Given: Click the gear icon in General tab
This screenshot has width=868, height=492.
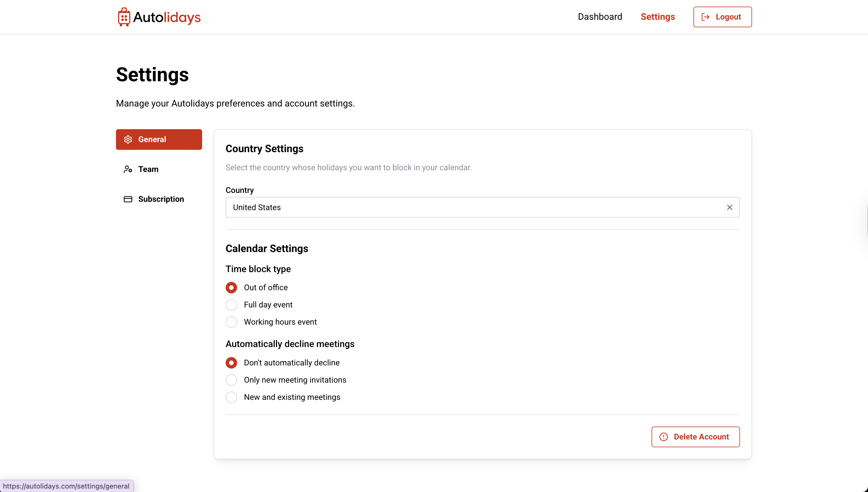Looking at the screenshot, I should click(x=128, y=140).
